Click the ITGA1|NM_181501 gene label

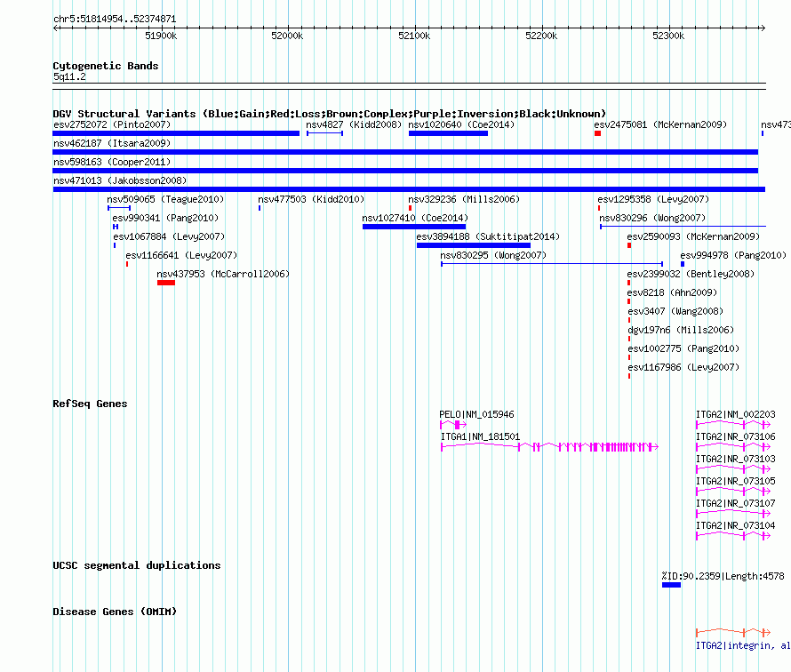(x=480, y=437)
